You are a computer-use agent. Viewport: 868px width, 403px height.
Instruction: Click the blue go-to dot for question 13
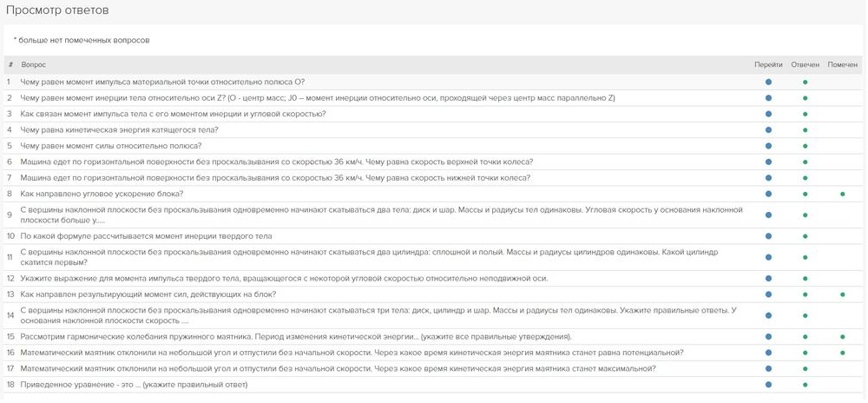pyautogui.click(x=768, y=294)
